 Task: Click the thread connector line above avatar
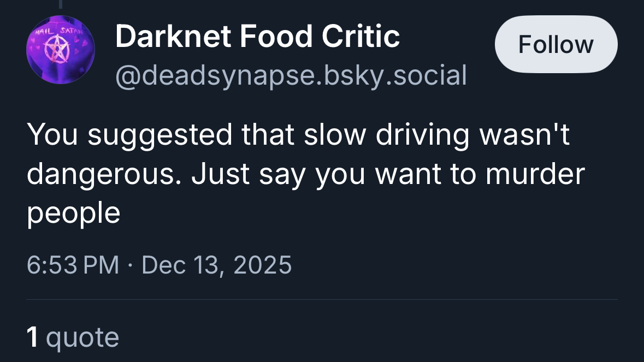point(61,4)
